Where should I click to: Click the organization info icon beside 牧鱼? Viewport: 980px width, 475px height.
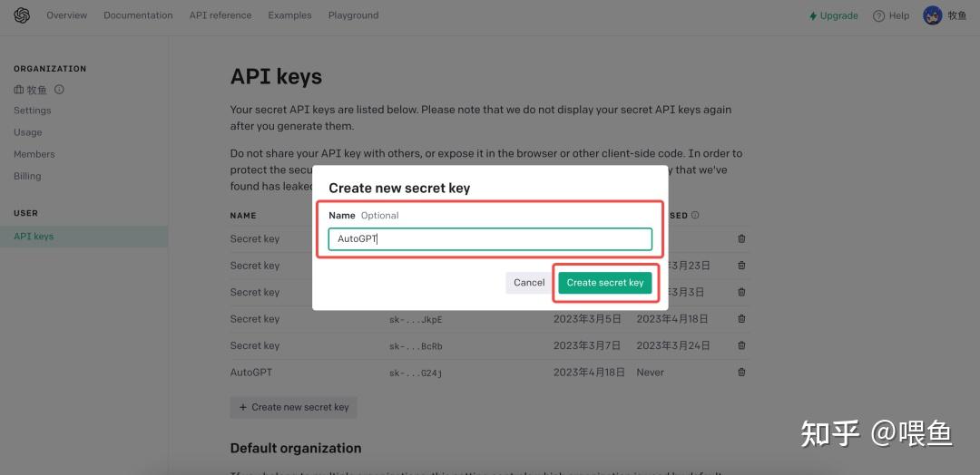59,90
